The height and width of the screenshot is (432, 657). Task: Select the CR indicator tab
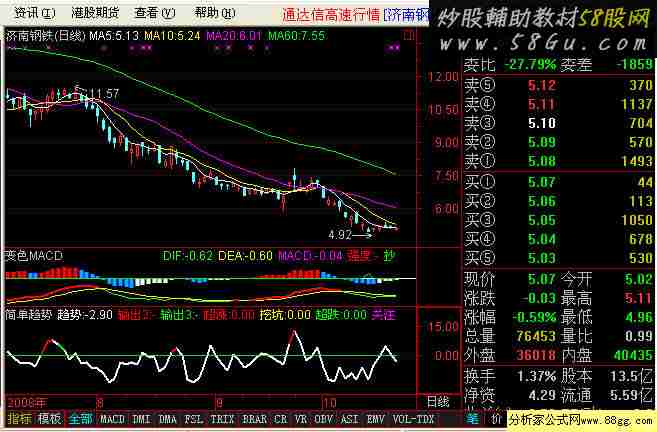coord(280,419)
